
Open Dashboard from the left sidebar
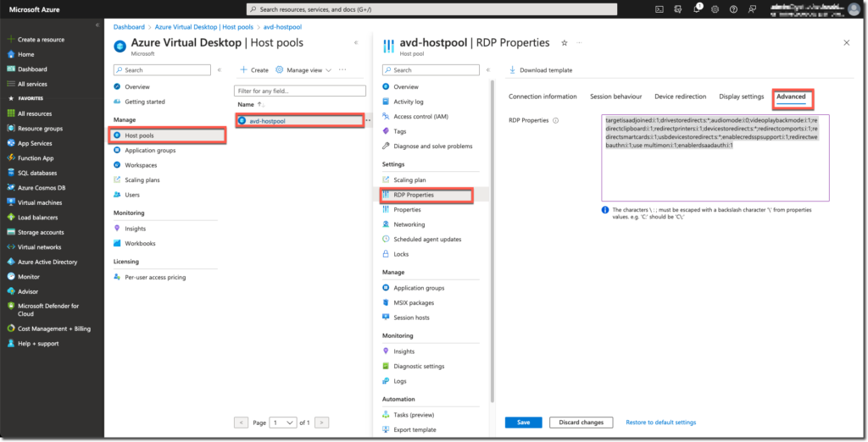coord(32,69)
